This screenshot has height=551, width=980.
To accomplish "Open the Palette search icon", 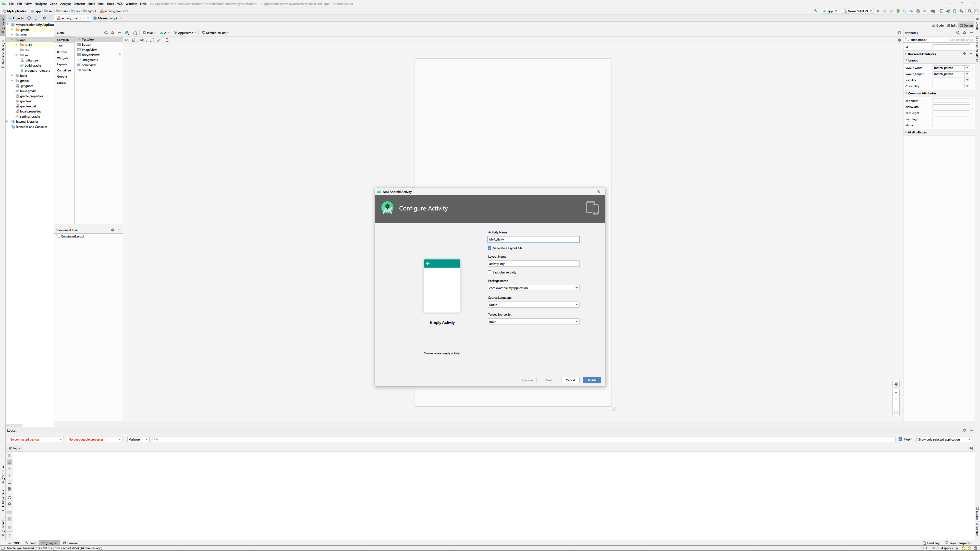I will pyautogui.click(x=106, y=33).
